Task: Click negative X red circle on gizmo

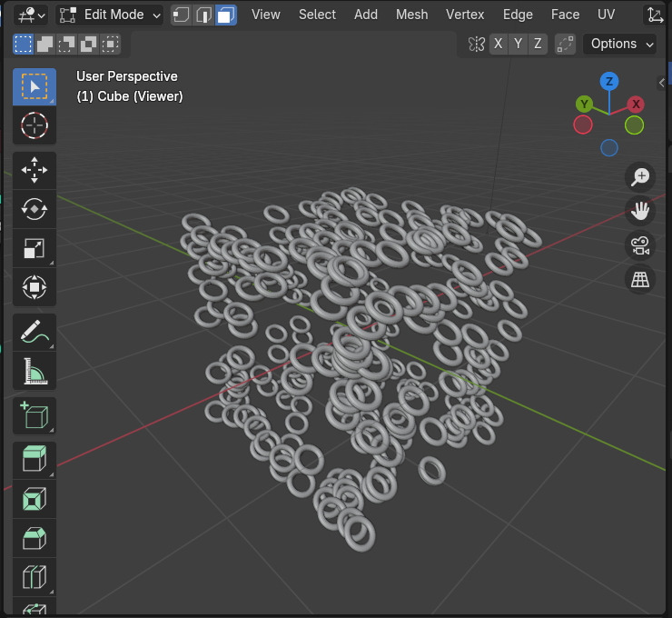Action: pyautogui.click(x=583, y=125)
